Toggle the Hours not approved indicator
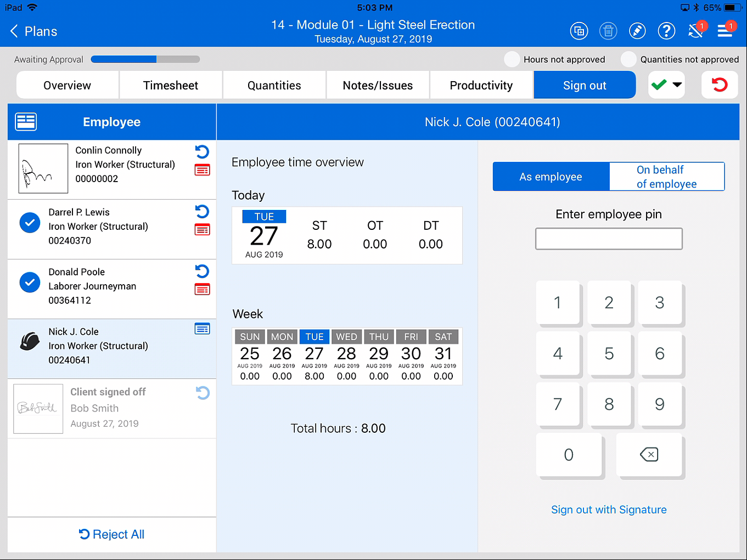The width and height of the screenshot is (747, 560). pos(512,59)
